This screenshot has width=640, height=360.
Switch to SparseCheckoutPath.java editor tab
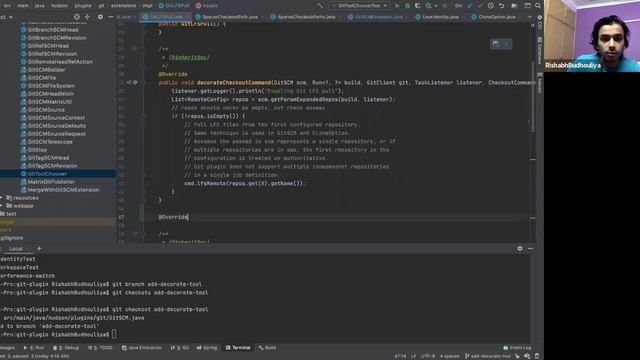(227, 17)
